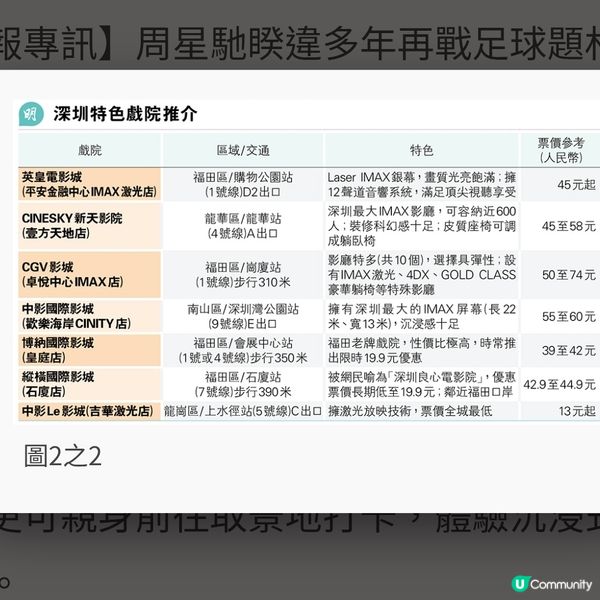Viewport: 600px width, 600px height.
Task: Select the 深圳特色戲院推介 table title
Action: click(126, 114)
